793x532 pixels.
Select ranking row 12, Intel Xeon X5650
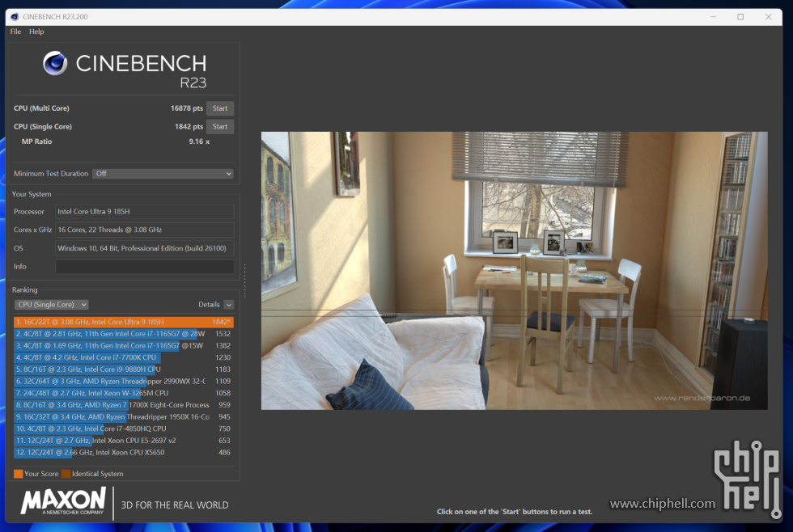click(123, 453)
